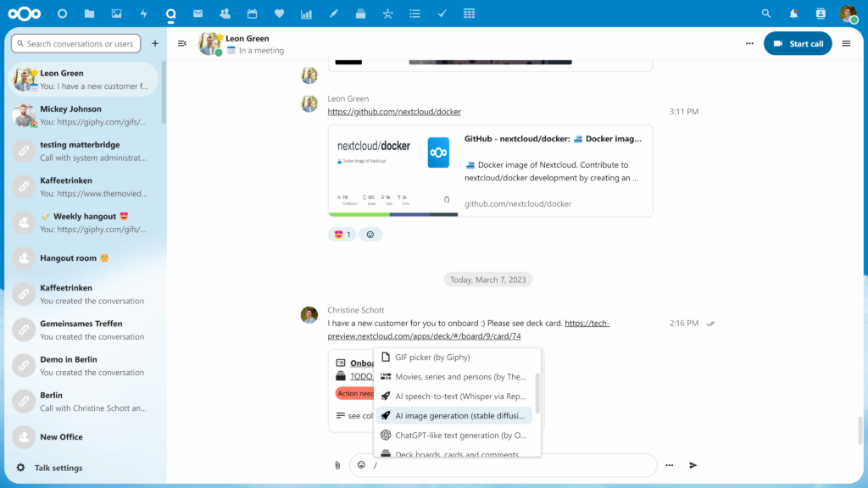The height and width of the screenshot is (488, 868).
Task: Open the conversation settings hamburger menu
Action: [846, 43]
